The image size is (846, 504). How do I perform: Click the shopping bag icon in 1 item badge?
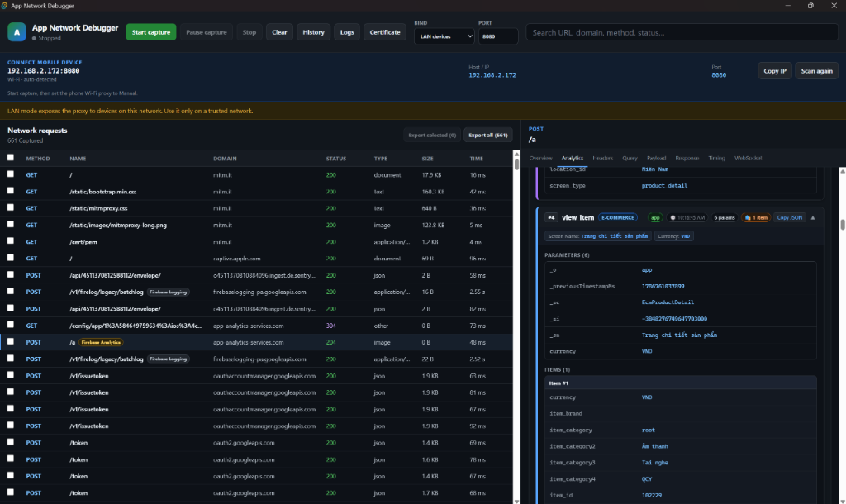748,218
